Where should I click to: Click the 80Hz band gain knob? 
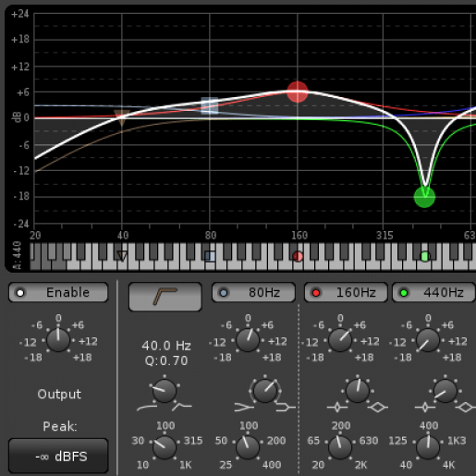point(248,340)
